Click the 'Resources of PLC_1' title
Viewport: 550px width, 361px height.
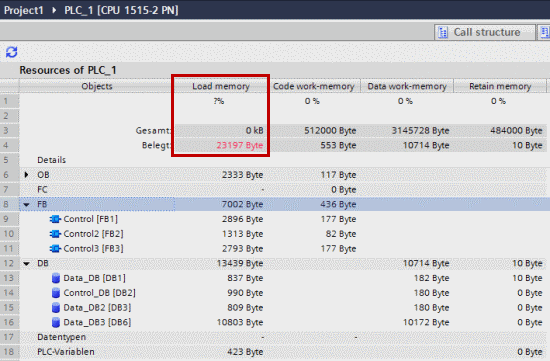pyautogui.click(x=68, y=70)
